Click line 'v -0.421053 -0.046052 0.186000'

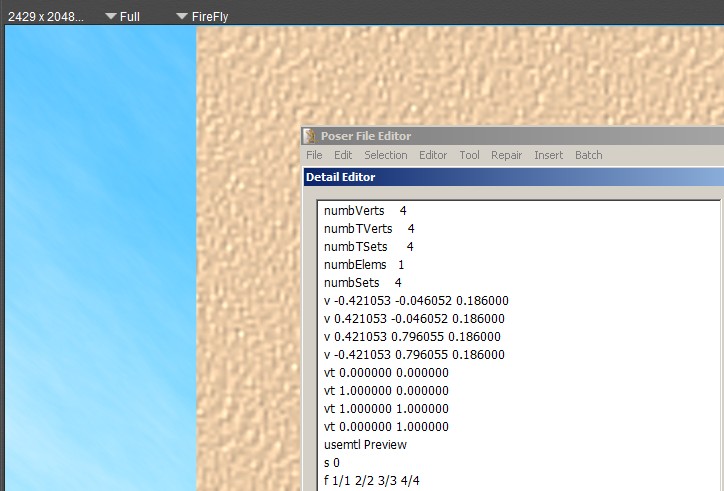pos(416,301)
